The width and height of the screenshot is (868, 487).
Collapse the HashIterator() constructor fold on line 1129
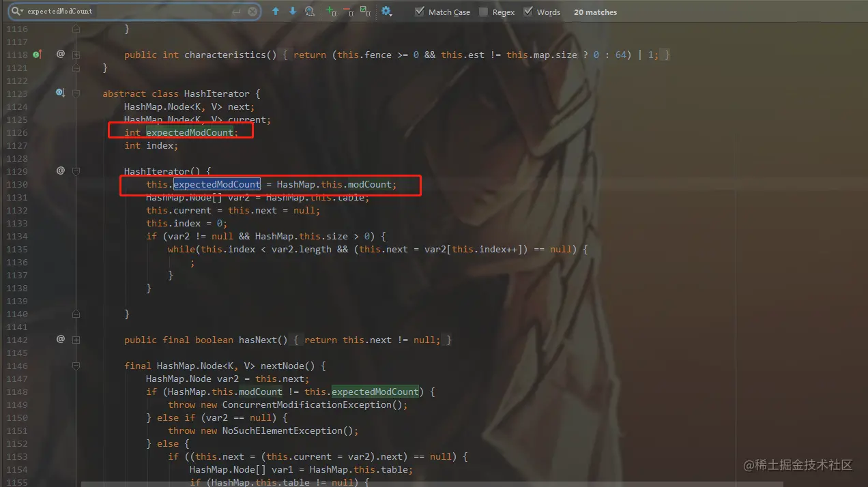(x=76, y=171)
